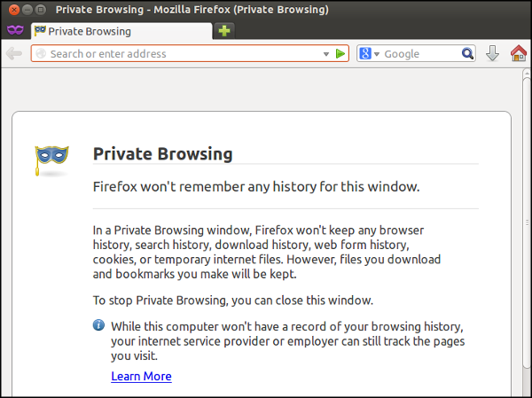Click the window title bar text
The height and width of the screenshot is (398, 532).
(192, 10)
